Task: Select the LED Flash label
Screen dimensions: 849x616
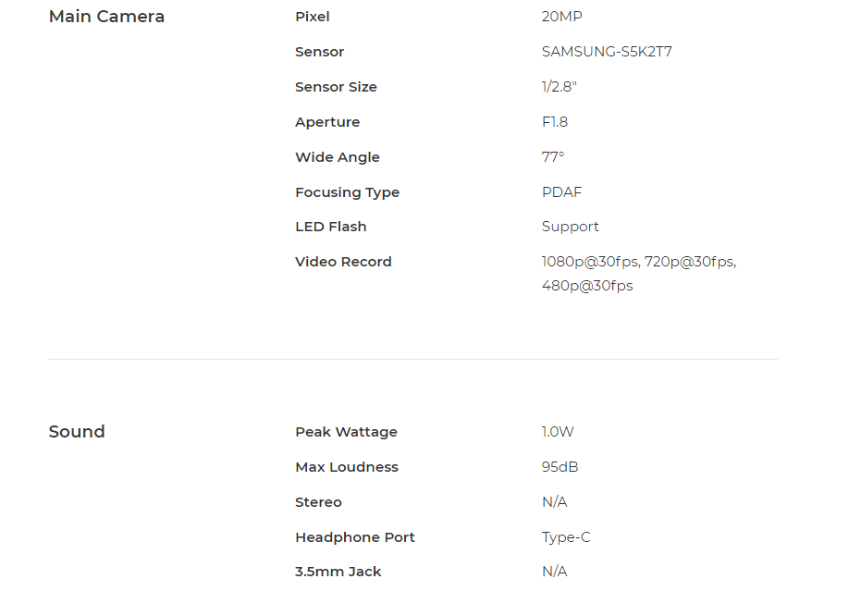Action: point(331,227)
